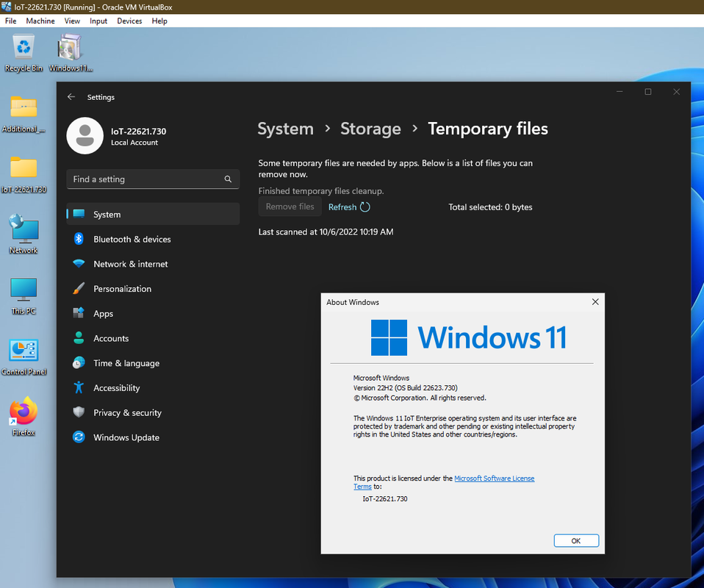Viewport: 704px width, 588px height.
Task: Click the user account avatar in Settings
Action: coord(85,136)
